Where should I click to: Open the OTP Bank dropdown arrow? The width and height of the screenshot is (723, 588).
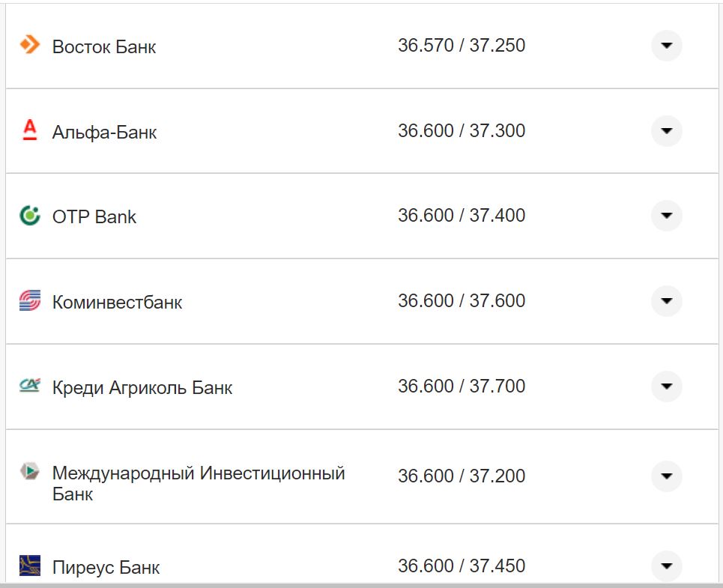click(666, 216)
